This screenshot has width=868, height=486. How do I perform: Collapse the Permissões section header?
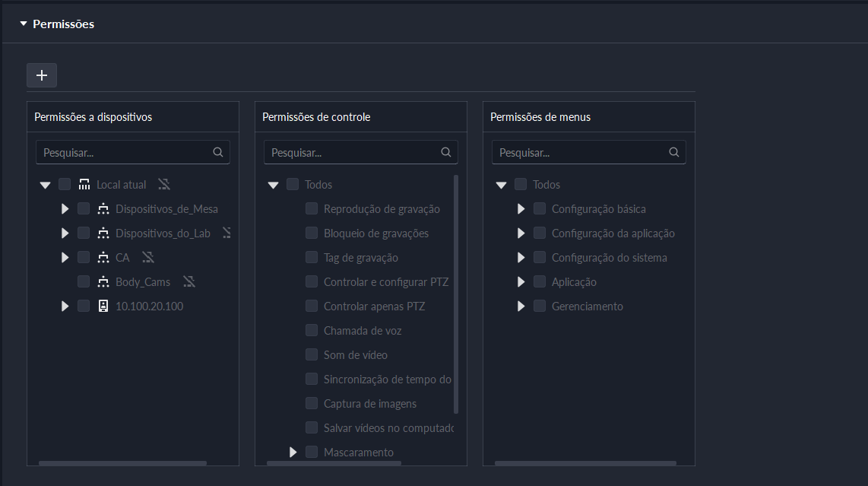coord(24,24)
